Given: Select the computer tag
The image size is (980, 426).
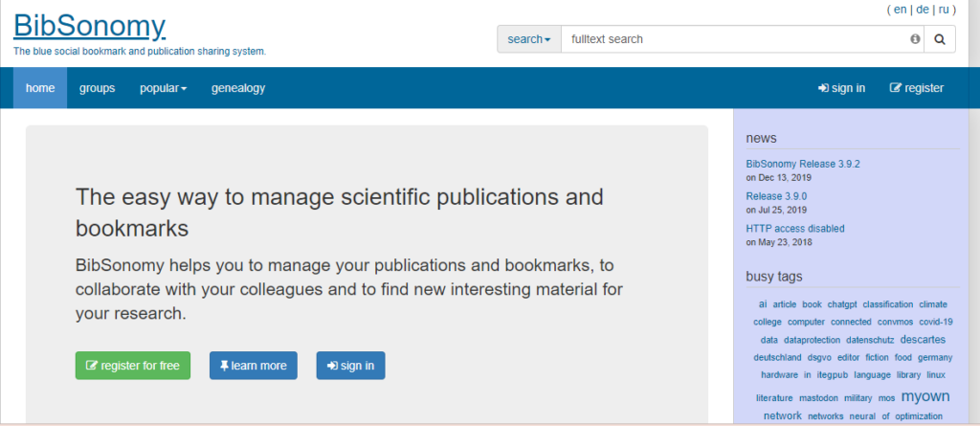Looking at the screenshot, I should [806, 323].
